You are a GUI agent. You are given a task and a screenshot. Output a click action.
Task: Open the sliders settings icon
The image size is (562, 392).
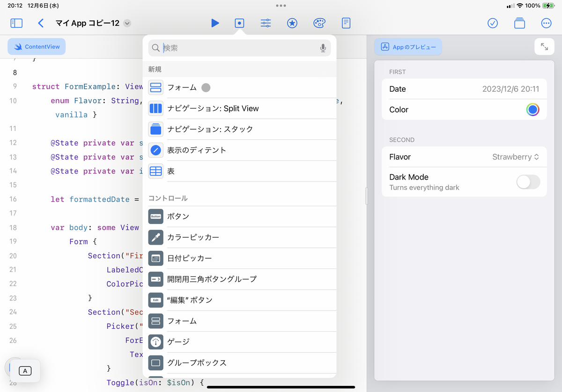tap(266, 23)
